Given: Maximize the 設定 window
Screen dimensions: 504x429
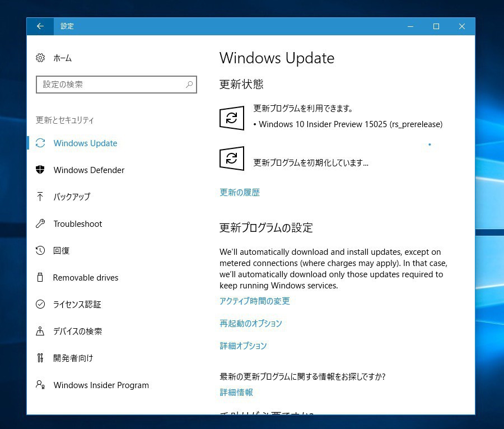Looking at the screenshot, I should (436, 26).
